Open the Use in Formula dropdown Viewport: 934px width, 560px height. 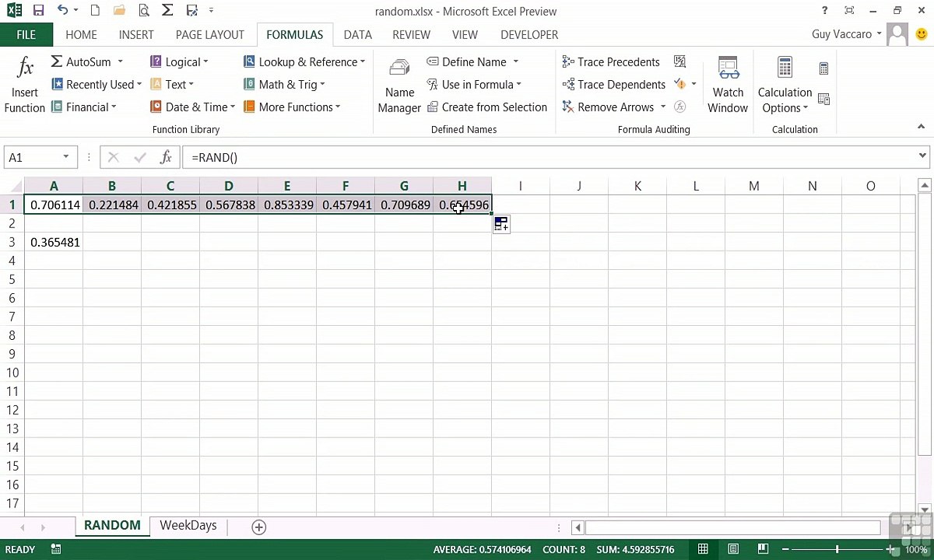[474, 84]
